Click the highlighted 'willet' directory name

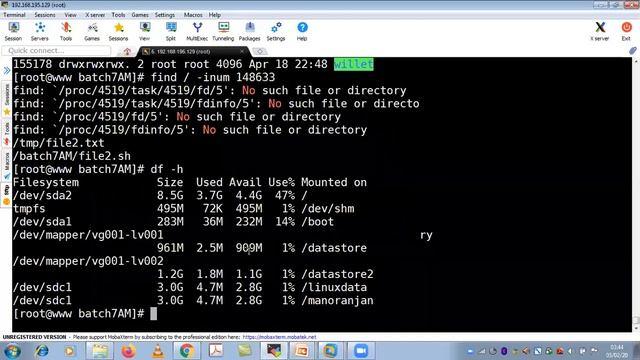[x=353, y=64]
